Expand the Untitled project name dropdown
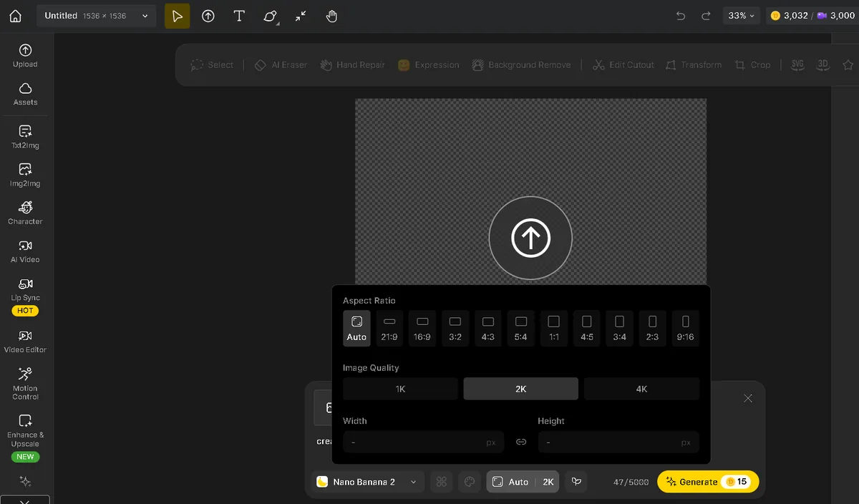 coord(96,16)
